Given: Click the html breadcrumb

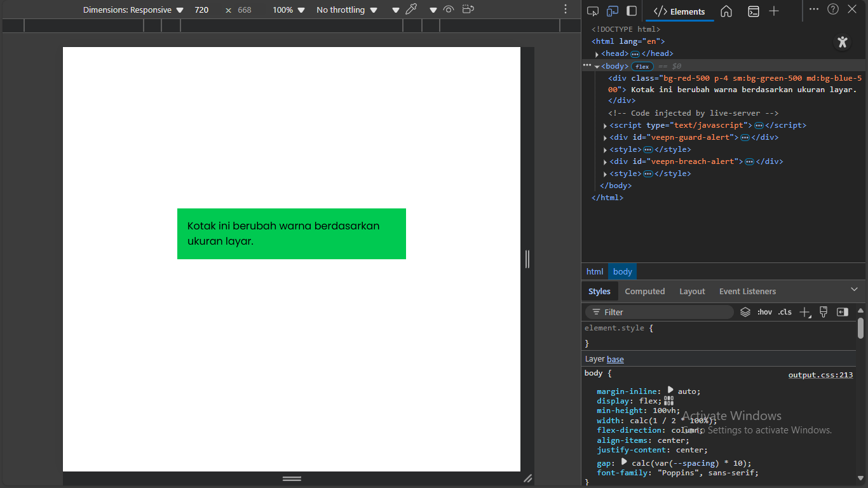Looking at the screenshot, I should point(595,271).
